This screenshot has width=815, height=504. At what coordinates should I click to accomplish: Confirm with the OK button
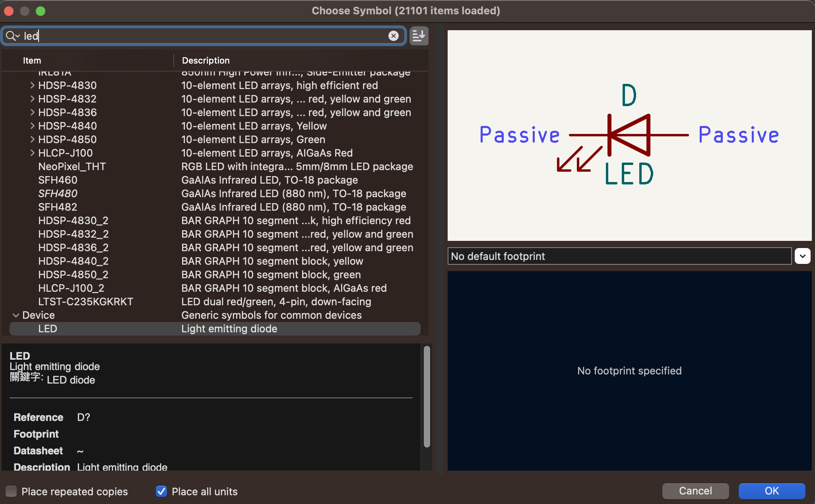point(772,491)
